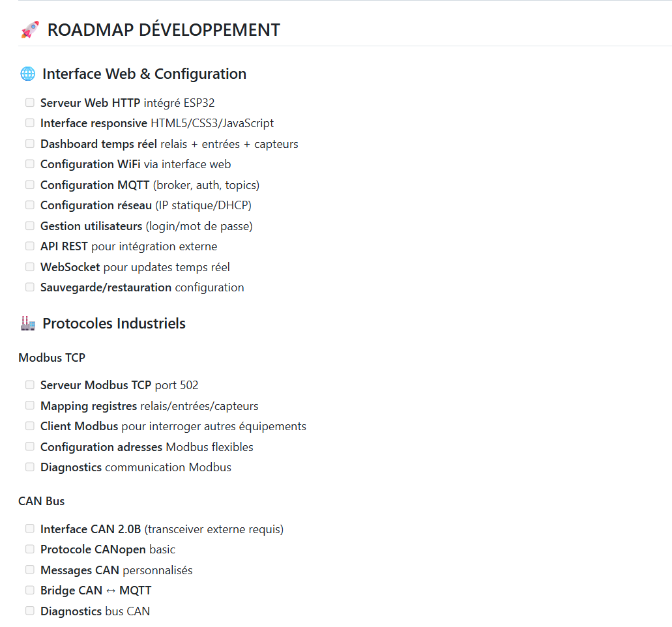Check the Serveur Web HTTP checkbox
672x627 pixels.
(30, 102)
